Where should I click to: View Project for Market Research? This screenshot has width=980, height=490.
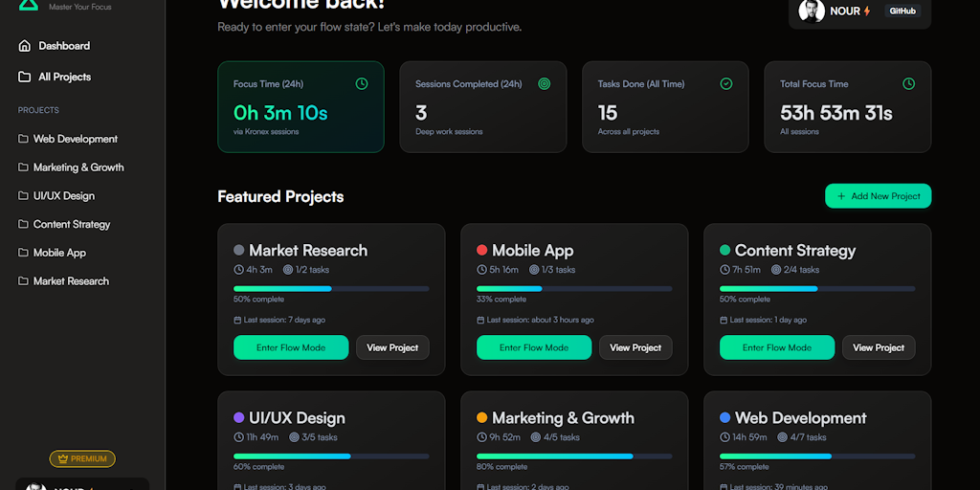click(392, 347)
